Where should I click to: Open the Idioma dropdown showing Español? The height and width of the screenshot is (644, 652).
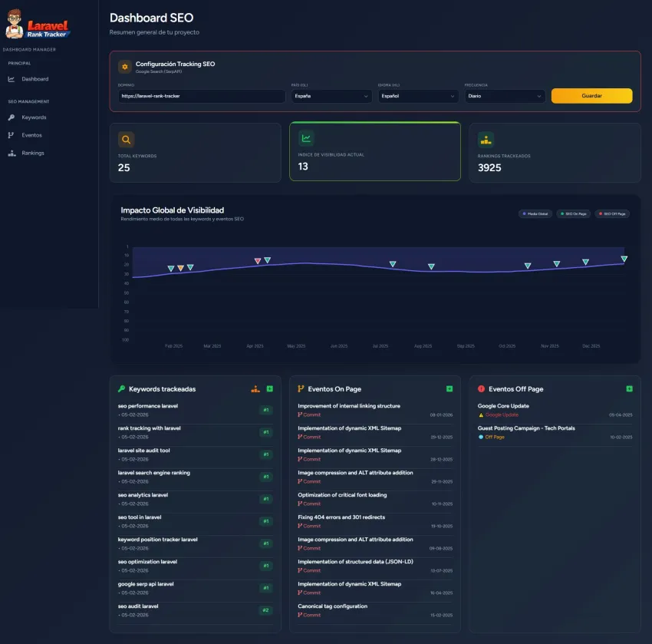pyautogui.click(x=418, y=97)
